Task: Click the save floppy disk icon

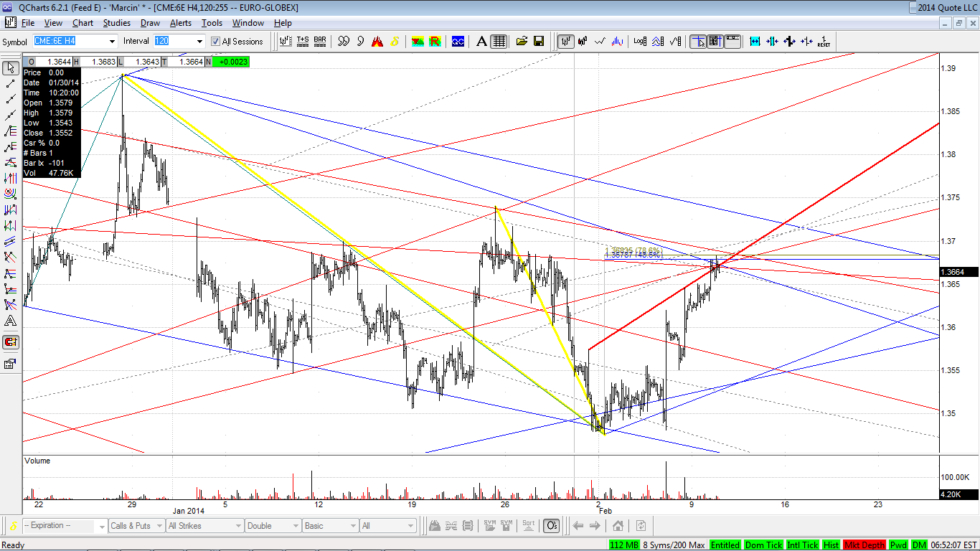Action: (539, 41)
